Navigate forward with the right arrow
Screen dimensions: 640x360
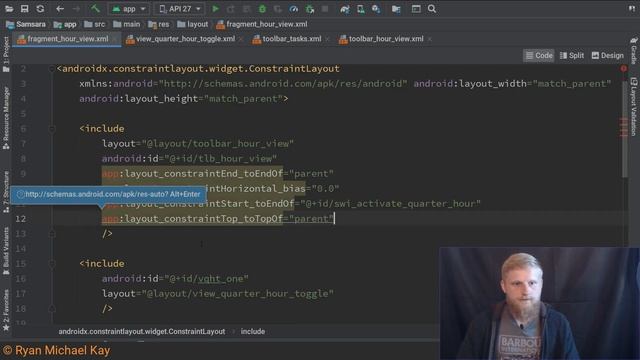click(76, 9)
